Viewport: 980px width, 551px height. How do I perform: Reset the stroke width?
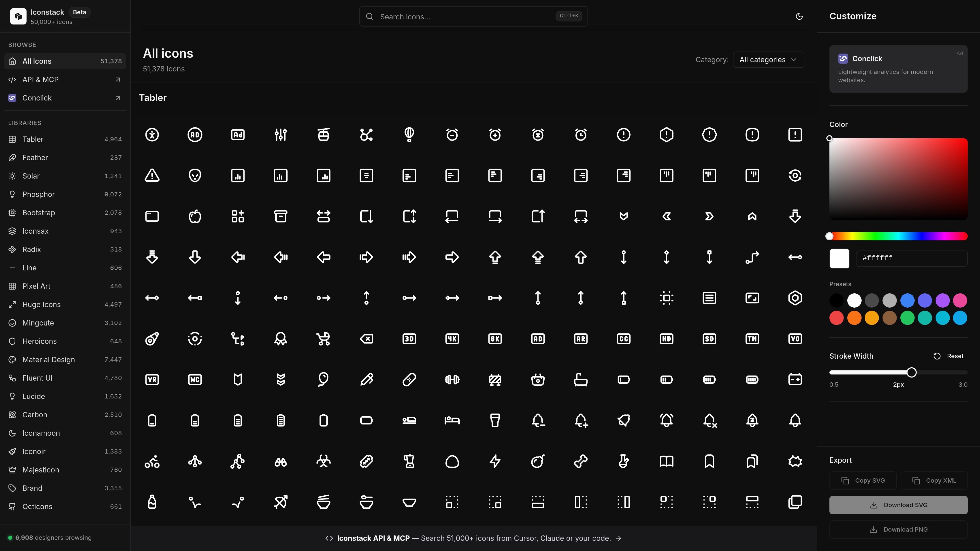point(948,356)
